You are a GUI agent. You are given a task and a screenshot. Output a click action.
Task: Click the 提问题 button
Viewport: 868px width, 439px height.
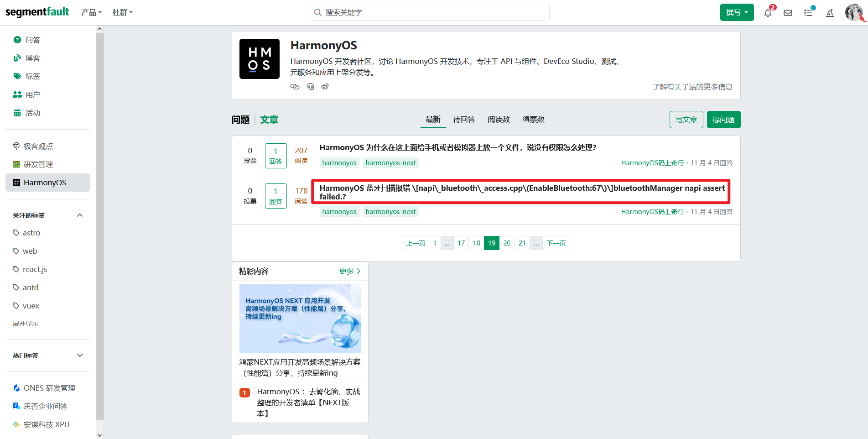click(723, 120)
